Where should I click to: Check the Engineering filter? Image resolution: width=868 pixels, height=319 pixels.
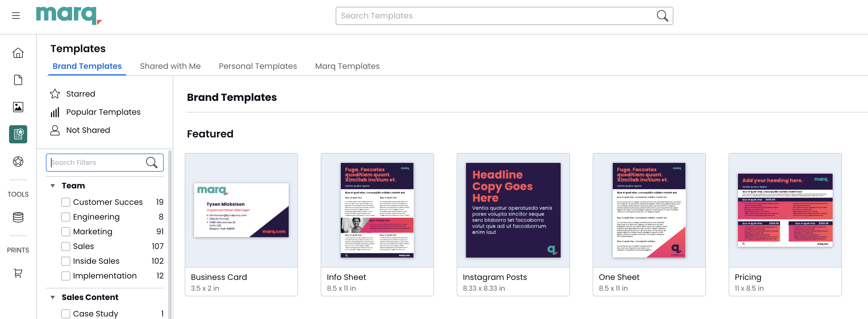[66, 217]
